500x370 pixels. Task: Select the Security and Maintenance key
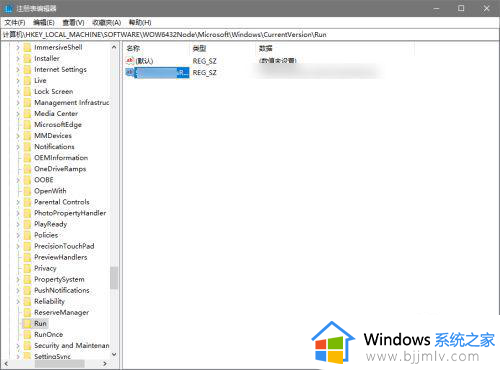tap(71, 345)
